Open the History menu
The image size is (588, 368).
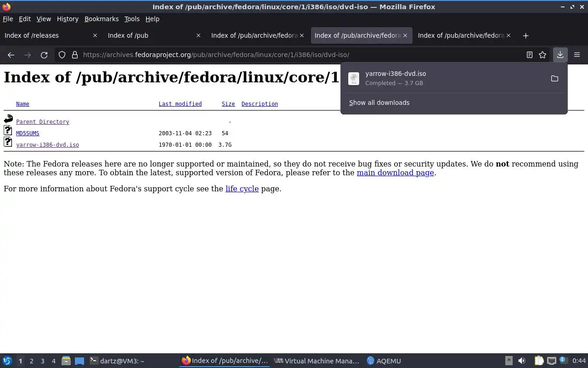coord(68,19)
